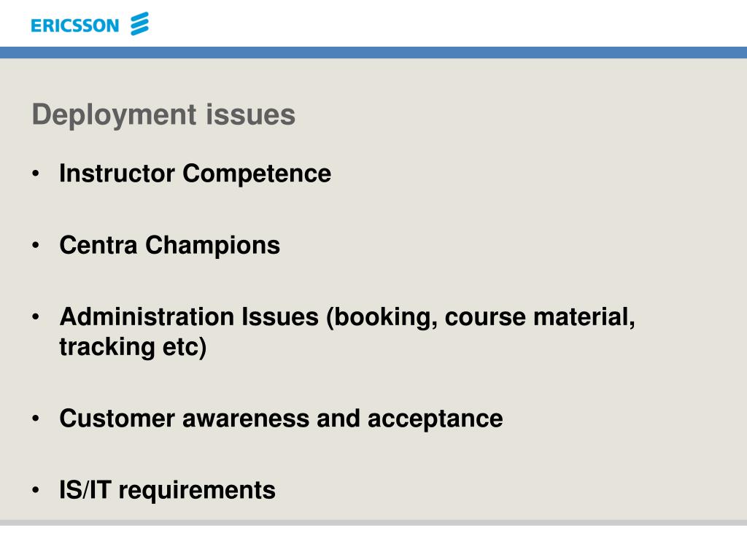The height and width of the screenshot is (560, 747).
Task: Click the bullet dot before Administration Issues
Action: coord(36,316)
